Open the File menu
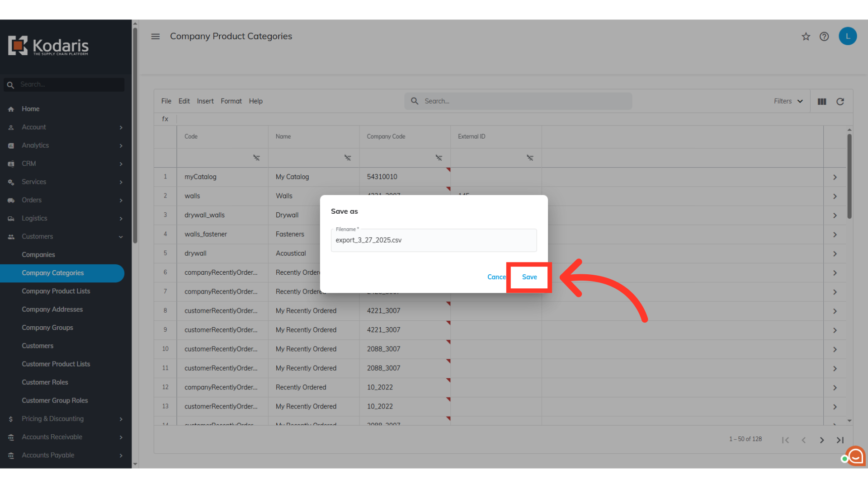The width and height of the screenshot is (868, 488). click(x=166, y=101)
